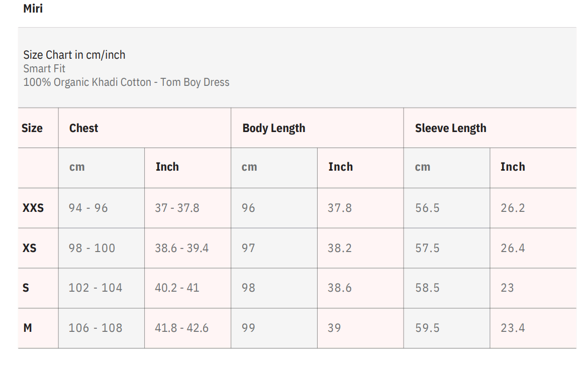Click chest inch value 41.8 - 42.6
Image resolution: width=588 pixels, height=370 pixels.
pyautogui.click(x=182, y=328)
